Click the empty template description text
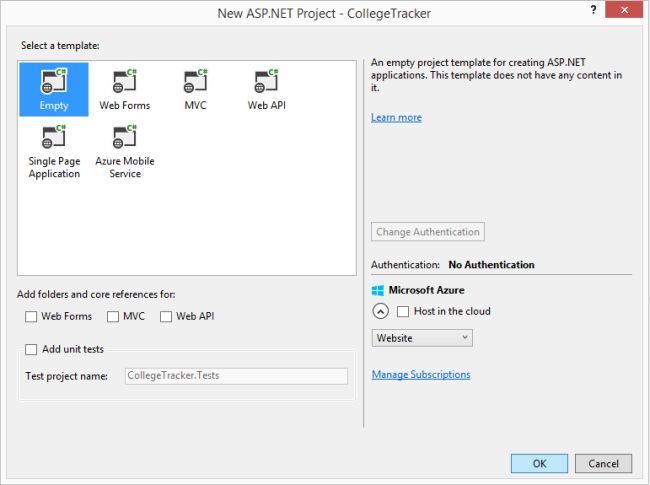 pyautogui.click(x=496, y=75)
